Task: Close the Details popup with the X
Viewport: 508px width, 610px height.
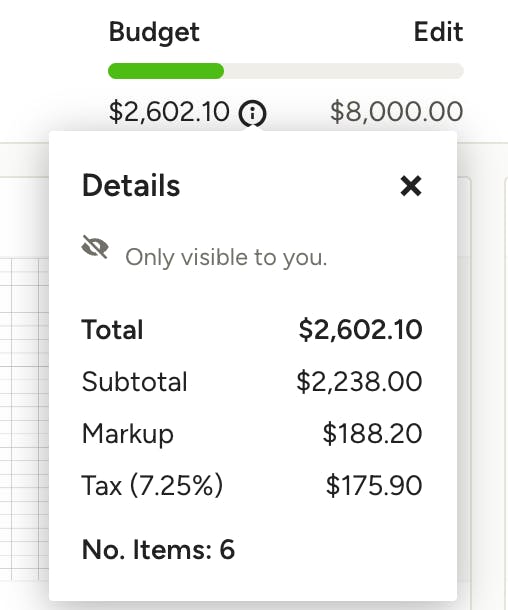Action: click(411, 186)
